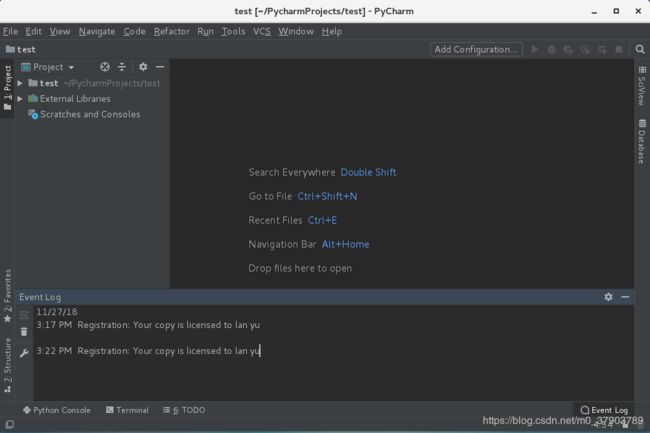Open the Help menu
The width and height of the screenshot is (650, 433).
click(332, 31)
